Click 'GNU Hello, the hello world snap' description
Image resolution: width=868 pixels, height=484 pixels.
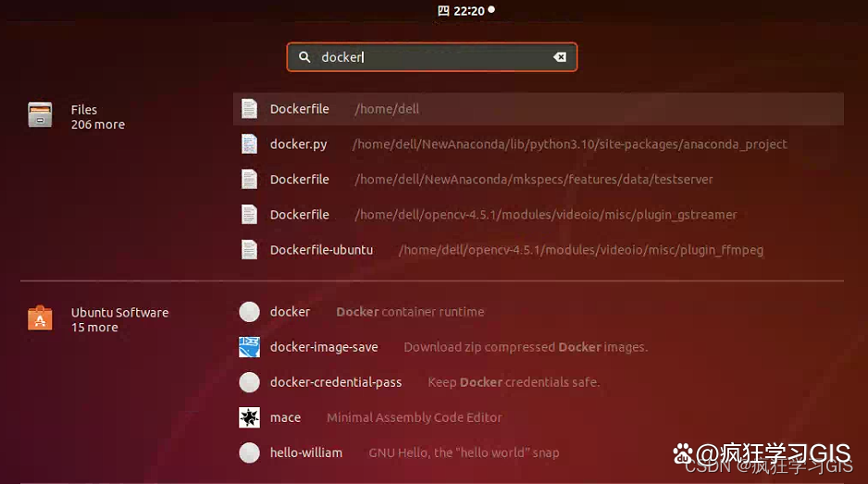pyautogui.click(x=464, y=453)
